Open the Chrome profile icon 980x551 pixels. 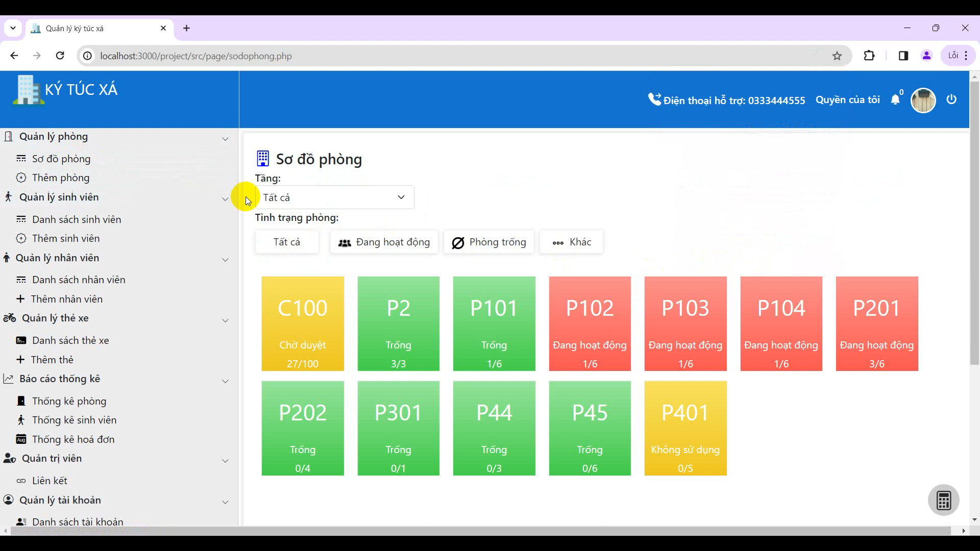point(927,56)
